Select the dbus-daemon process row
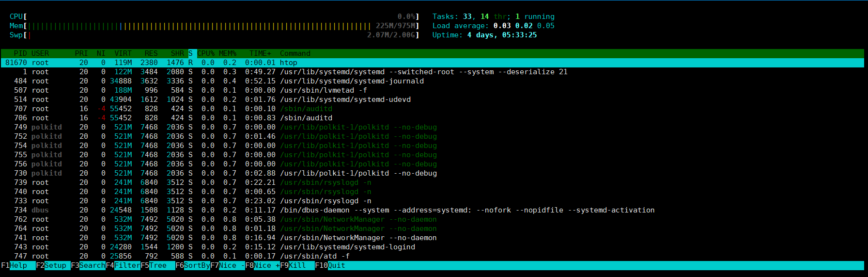Viewport: 868px width, 277px height. pos(433,210)
